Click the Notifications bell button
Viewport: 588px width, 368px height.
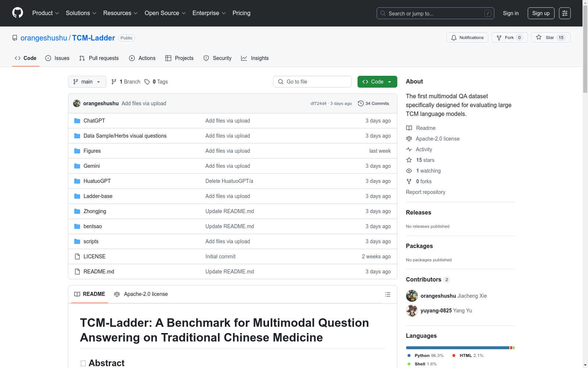[467, 38]
